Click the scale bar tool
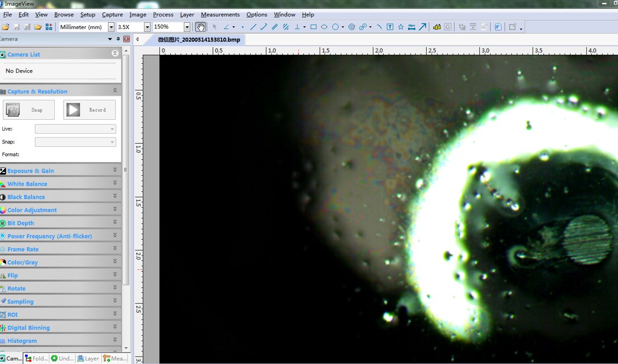Image resolution: width=618 pixels, height=364 pixels. coord(412,27)
